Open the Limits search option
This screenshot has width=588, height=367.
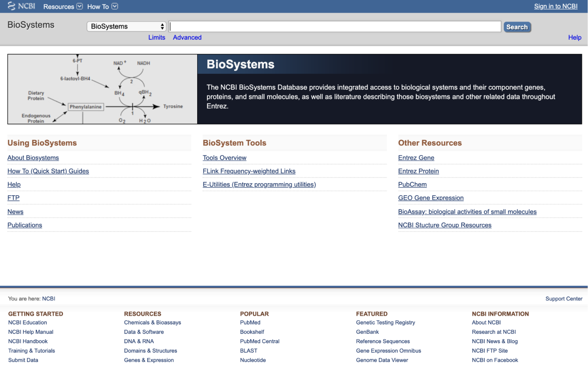(x=157, y=38)
